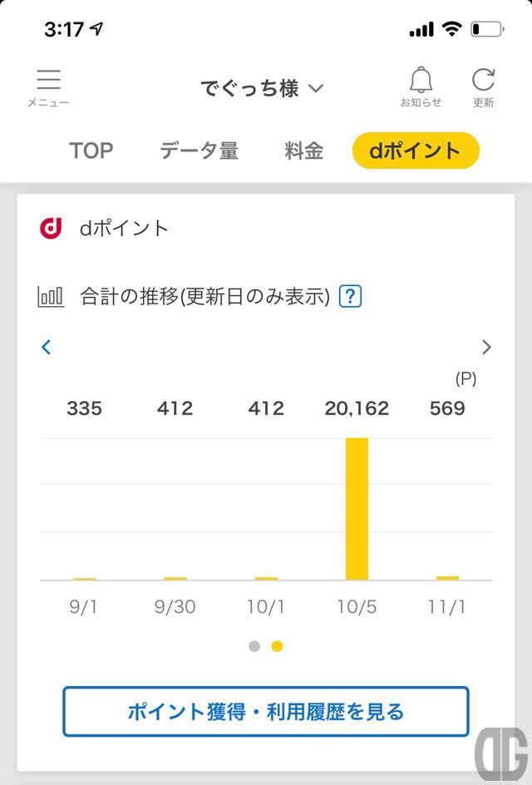Switch to the データ量 tab
Image resolution: width=532 pixels, height=785 pixels.
(199, 151)
